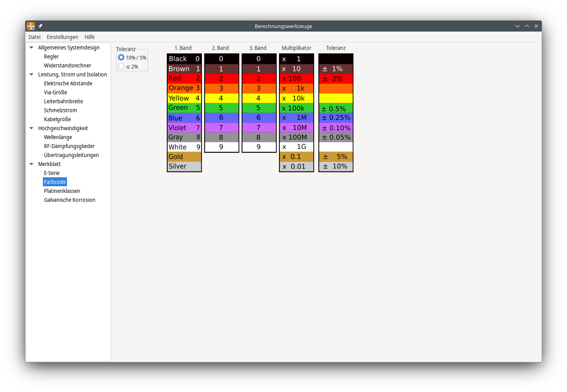Viewport: 567px width, 392px height.
Task: Collapse the Allgemeines Systemdesign tree section
Action: (32, 48)
